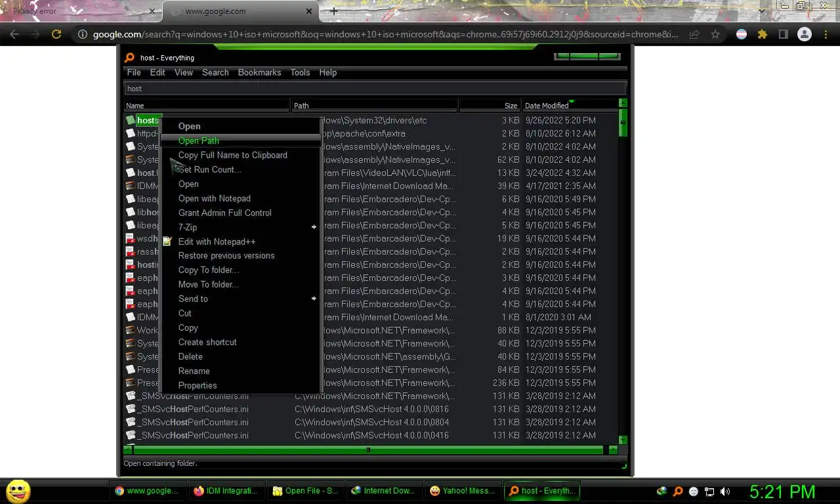
Task: Click the results vertical scrollbar up arrow
Action: click(623, 103)
